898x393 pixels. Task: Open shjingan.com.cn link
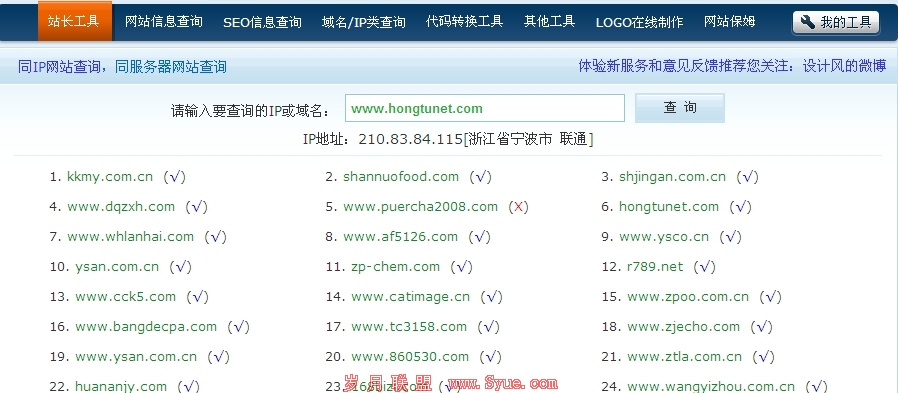coord(672,177)
